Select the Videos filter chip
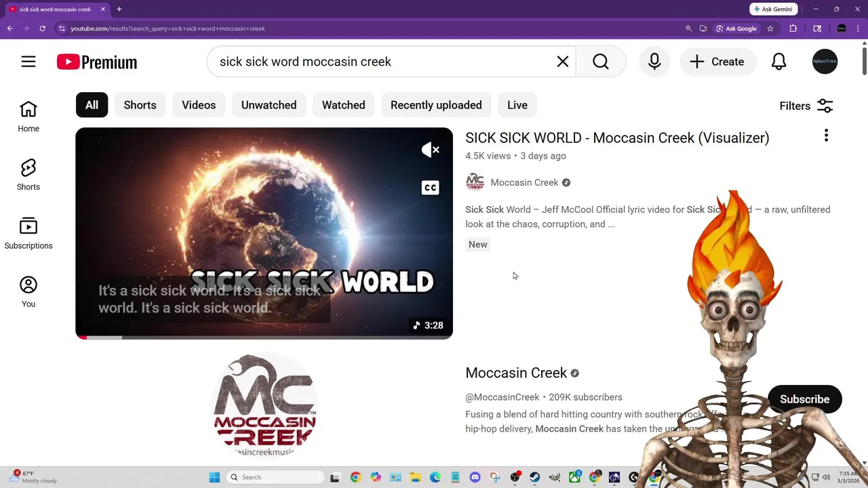 click(x=199, y=105)
